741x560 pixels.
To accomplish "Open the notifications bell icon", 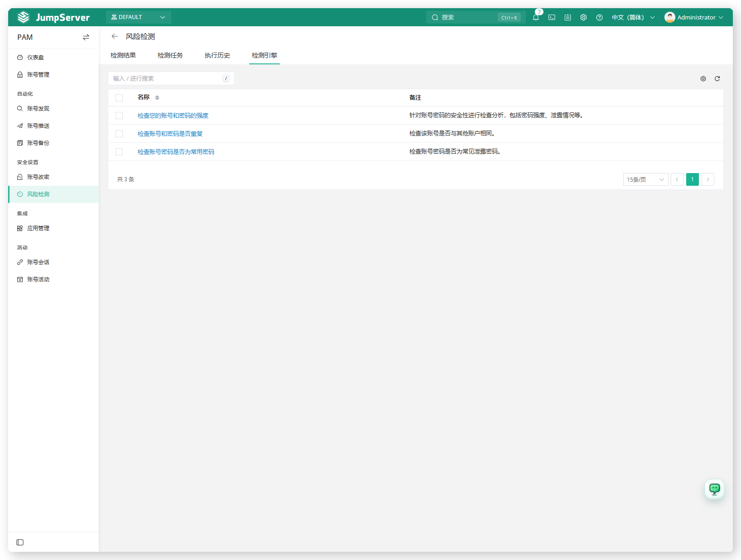I will (x=536, y=17).
